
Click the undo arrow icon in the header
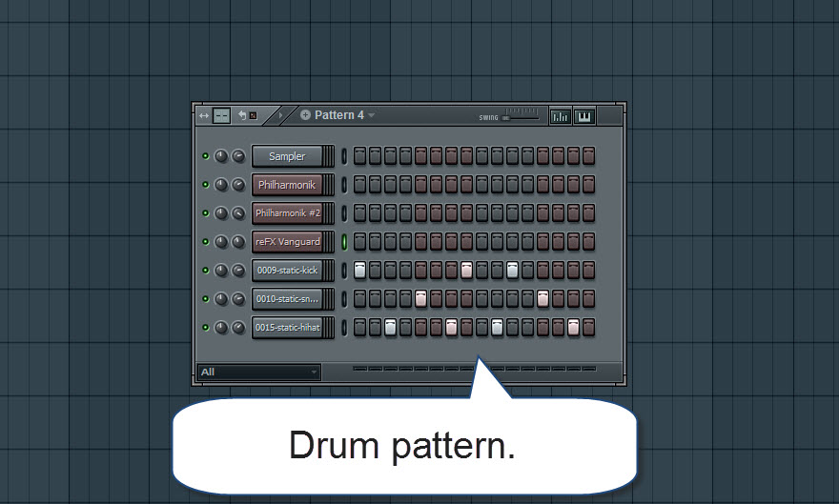[x=242, y=115]
